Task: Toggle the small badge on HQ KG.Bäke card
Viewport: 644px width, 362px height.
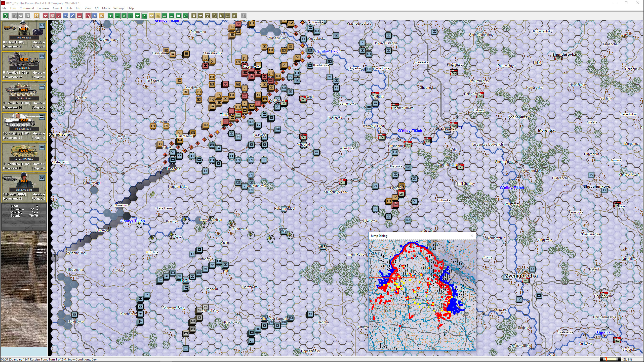Action: tap(42, 25)
